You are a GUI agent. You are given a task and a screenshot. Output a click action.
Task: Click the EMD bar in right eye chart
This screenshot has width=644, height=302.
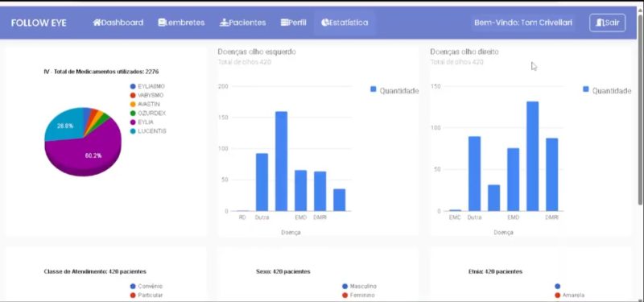(x=513, y=180)
